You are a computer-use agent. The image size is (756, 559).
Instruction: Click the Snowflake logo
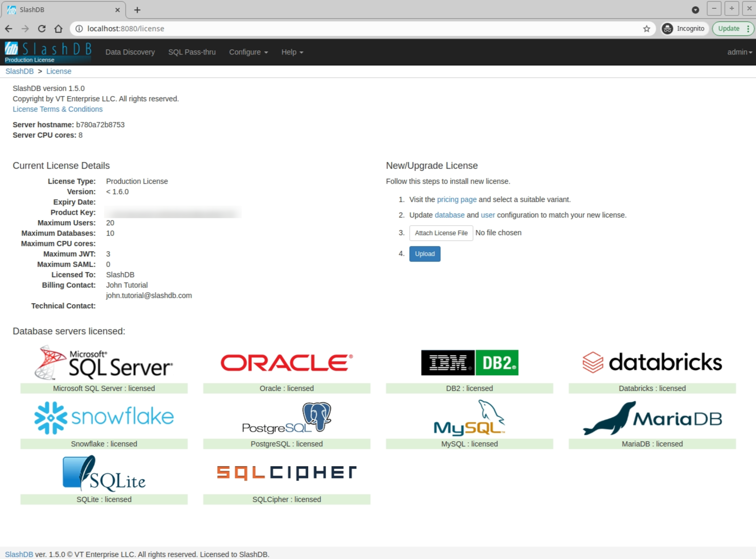tap(104, 417)
